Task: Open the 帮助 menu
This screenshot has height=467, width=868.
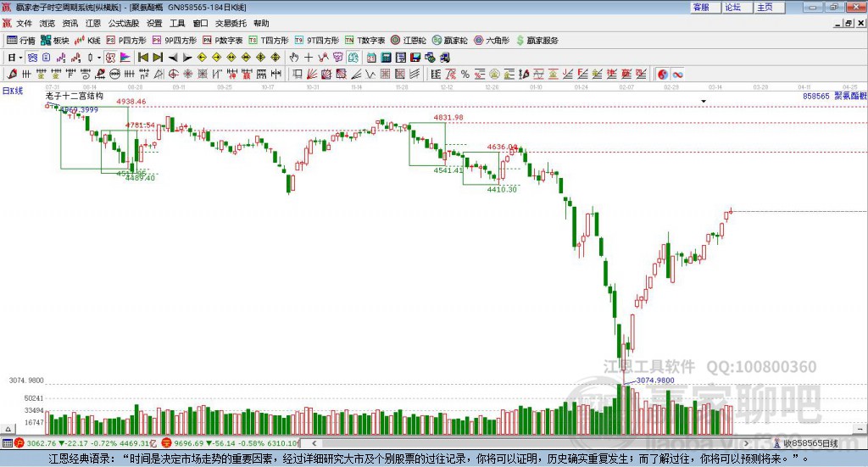Action: pos(261,23)
